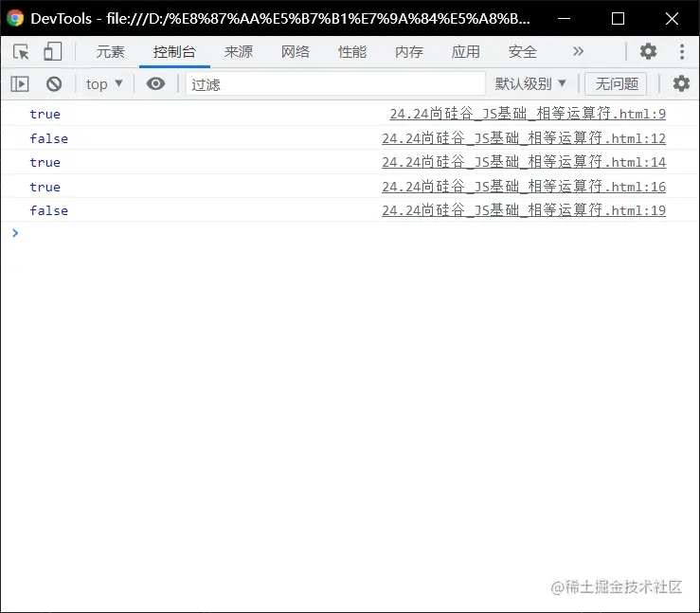Open source link for html:19
This screenshot has width=700, height=613.
[524, 210]
